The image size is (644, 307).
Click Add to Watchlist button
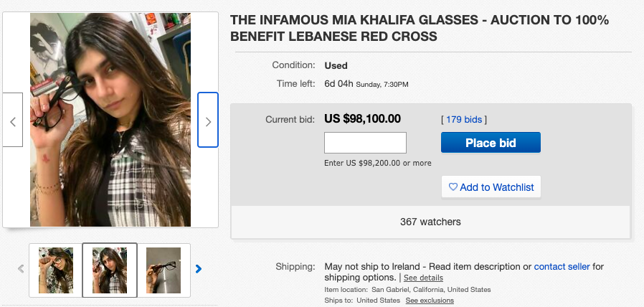tap(491, 187)
